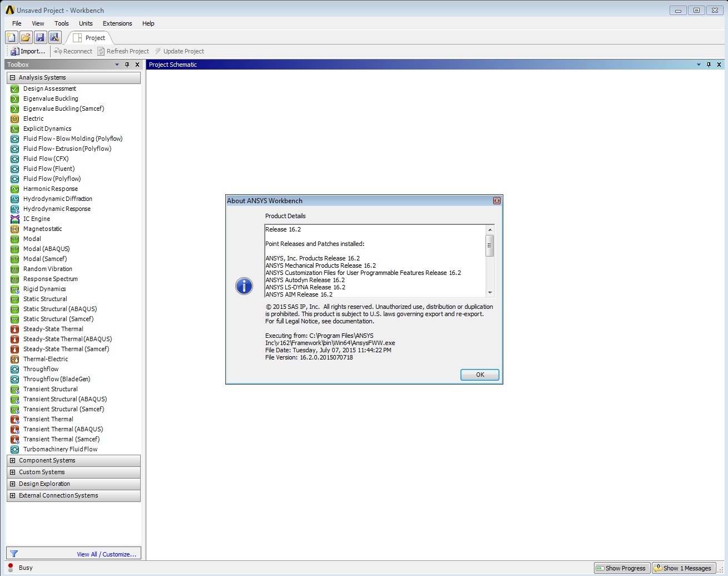The image size is (728, 576).
Task: Click the Product Details scroll-up arrow
Action: (490, 230)
